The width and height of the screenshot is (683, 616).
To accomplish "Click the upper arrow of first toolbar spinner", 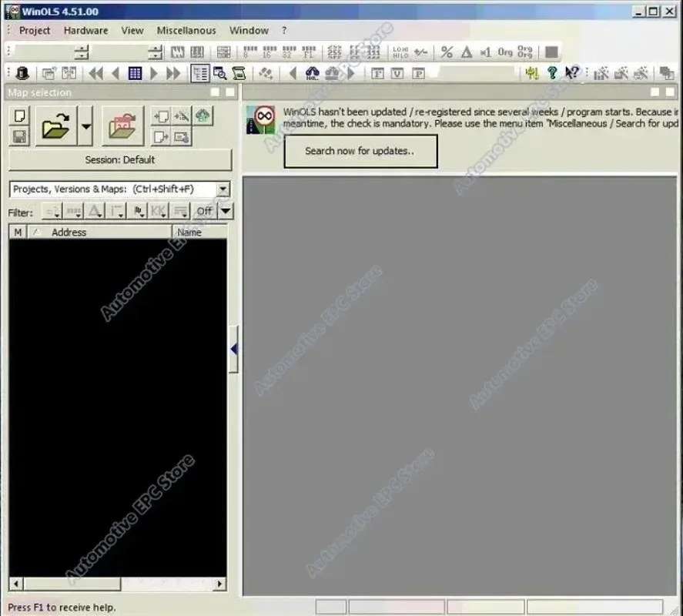I will 81,49.
